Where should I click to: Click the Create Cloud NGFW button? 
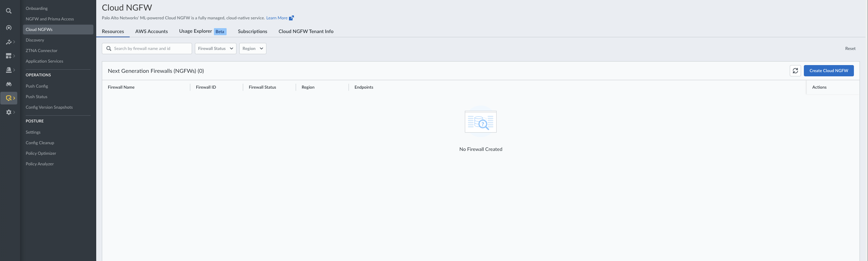point(829,71)
